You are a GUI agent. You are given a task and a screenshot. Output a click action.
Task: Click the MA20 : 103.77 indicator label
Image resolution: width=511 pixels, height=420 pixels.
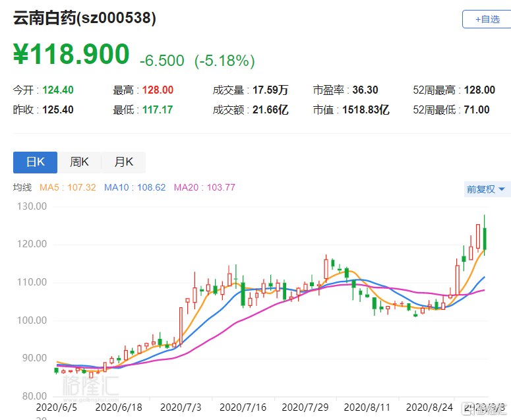(x=204, y=187)
